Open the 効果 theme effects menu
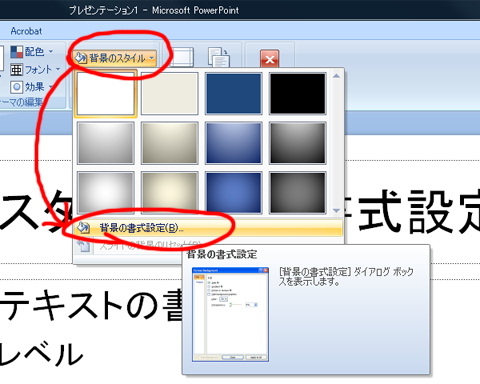 point(32,87)
